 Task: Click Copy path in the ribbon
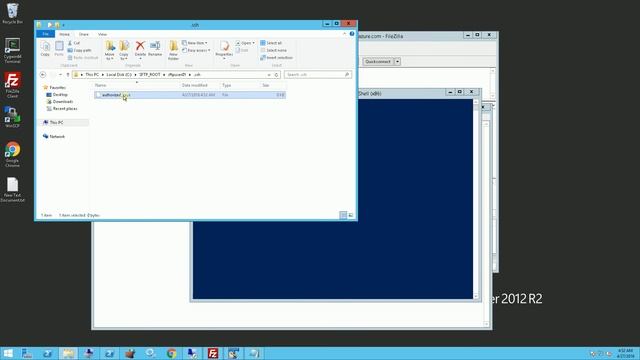point(80,50)
